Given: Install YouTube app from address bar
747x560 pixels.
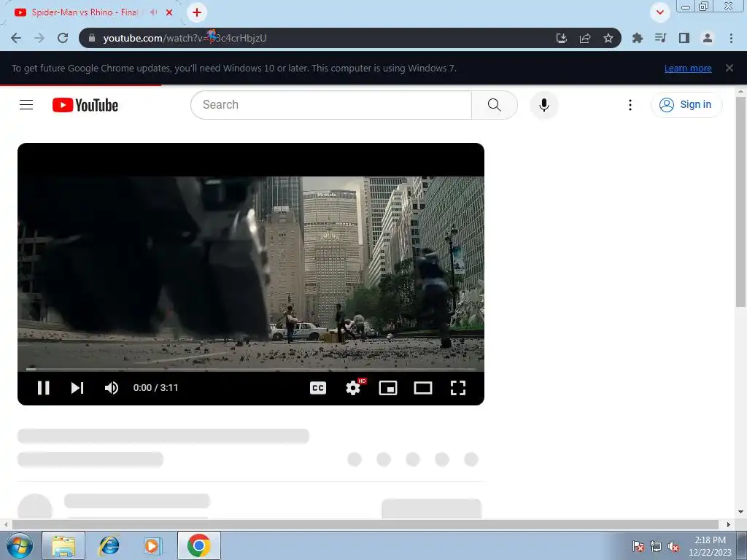Looking at the screenshot, I should [x=562, y=38].
